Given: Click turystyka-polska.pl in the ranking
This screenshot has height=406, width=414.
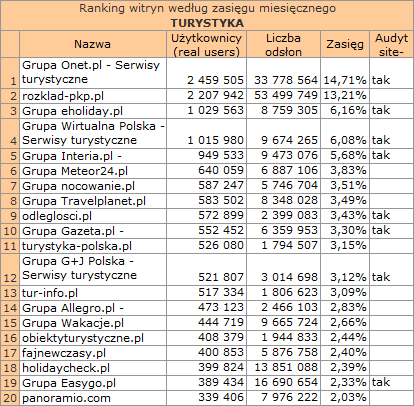Looking at the screenshot, I should 77,246.
